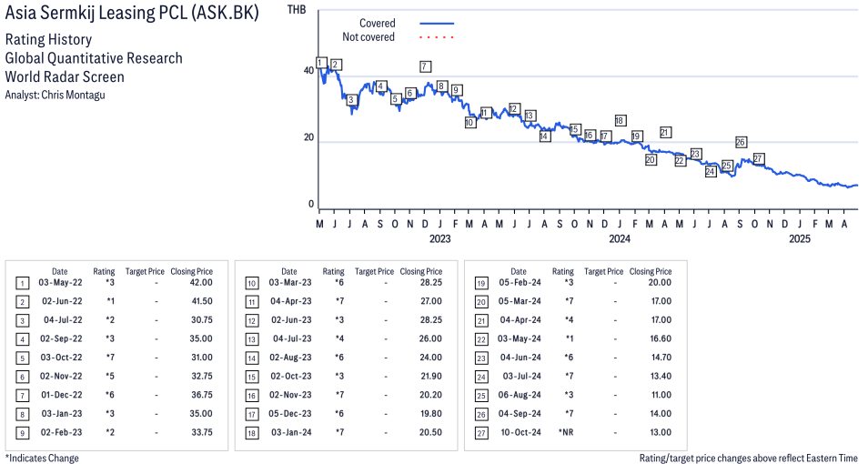Click the closing price 21.90

[x=430, y=376]
